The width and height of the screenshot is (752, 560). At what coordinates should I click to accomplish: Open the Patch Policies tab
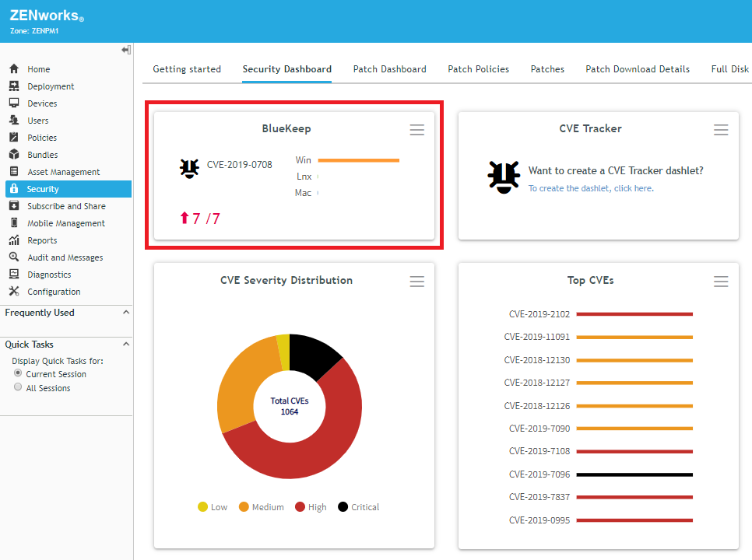(x=478, y=69)
